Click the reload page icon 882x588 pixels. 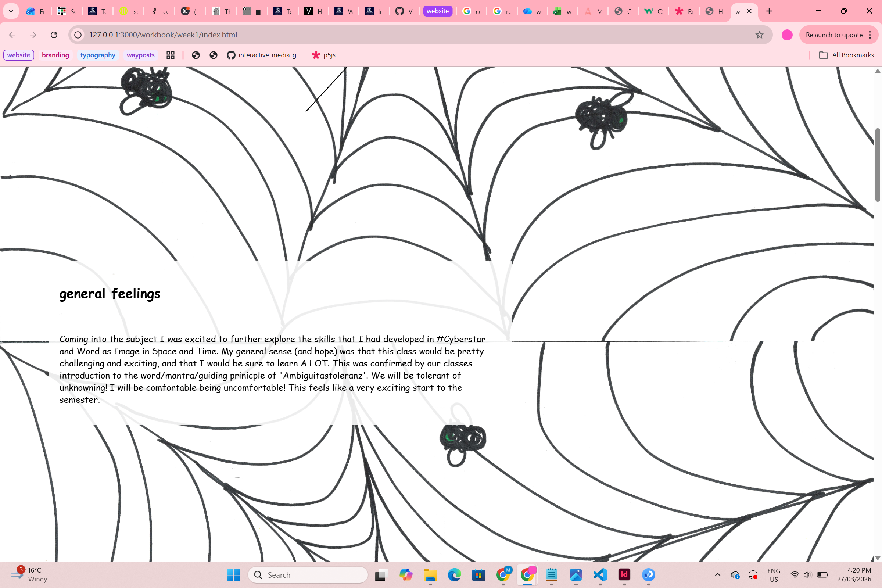(x=54, y=35)
